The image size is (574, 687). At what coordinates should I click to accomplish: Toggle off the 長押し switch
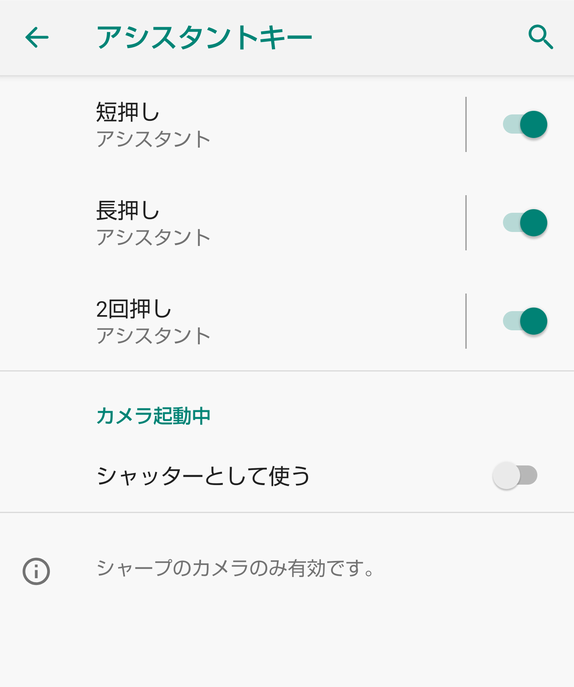tap(525, 223)
